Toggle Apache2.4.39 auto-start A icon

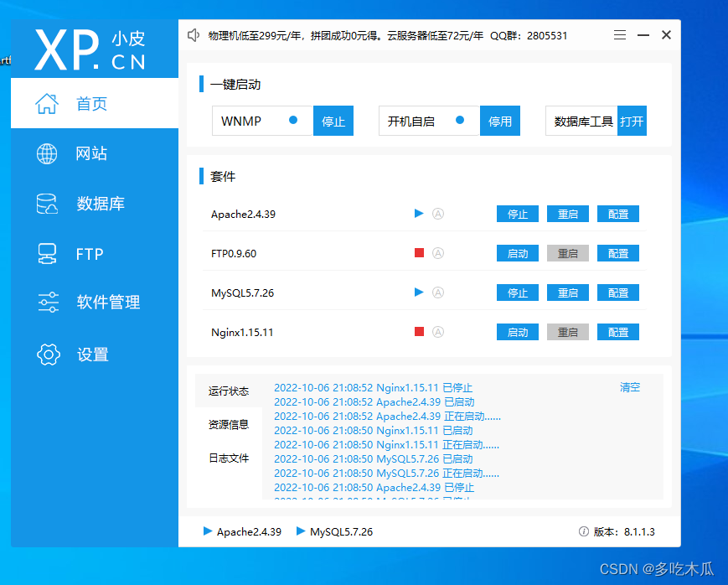(438, 214)
